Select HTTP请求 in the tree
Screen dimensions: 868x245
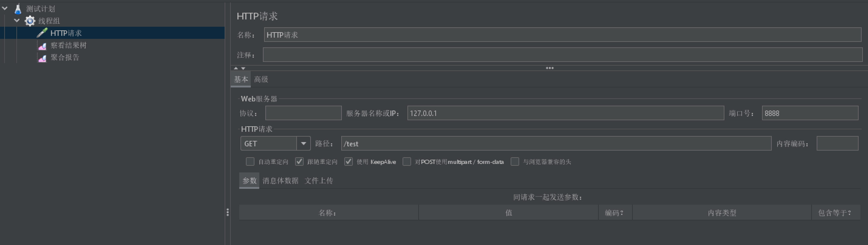[66, 33]
